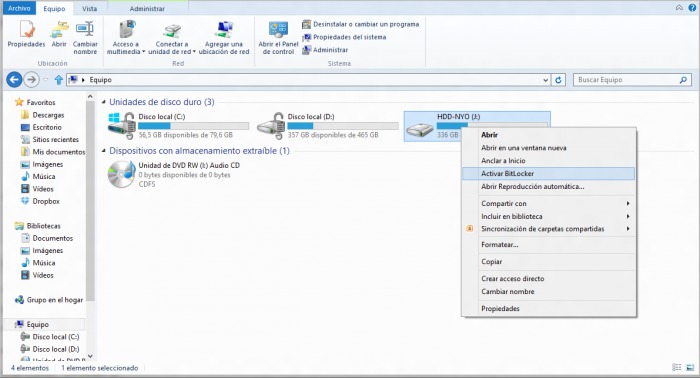700x378 pixels.
Task: Refresh the Equipo view
Action: pyautogui.click(x=558, y=80)
